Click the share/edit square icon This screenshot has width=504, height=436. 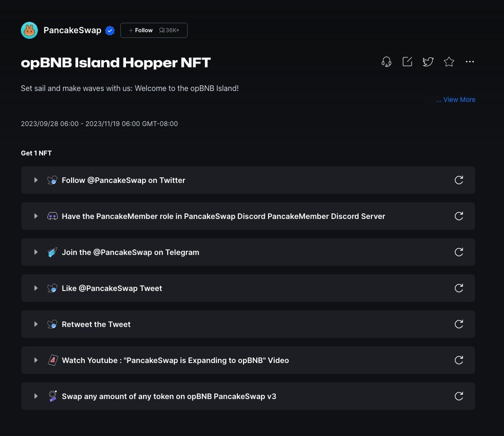(407, 62)
